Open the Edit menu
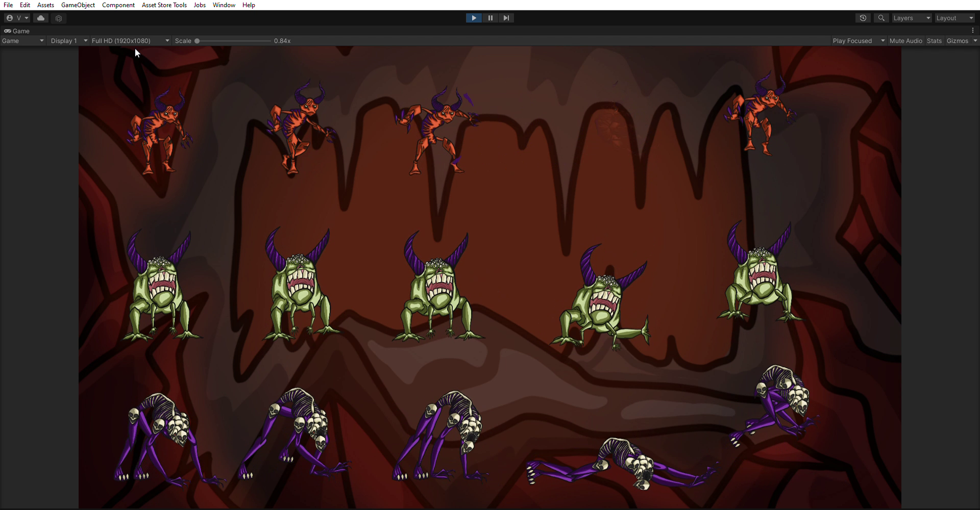 pyautogui.click(x=25, y=5)
